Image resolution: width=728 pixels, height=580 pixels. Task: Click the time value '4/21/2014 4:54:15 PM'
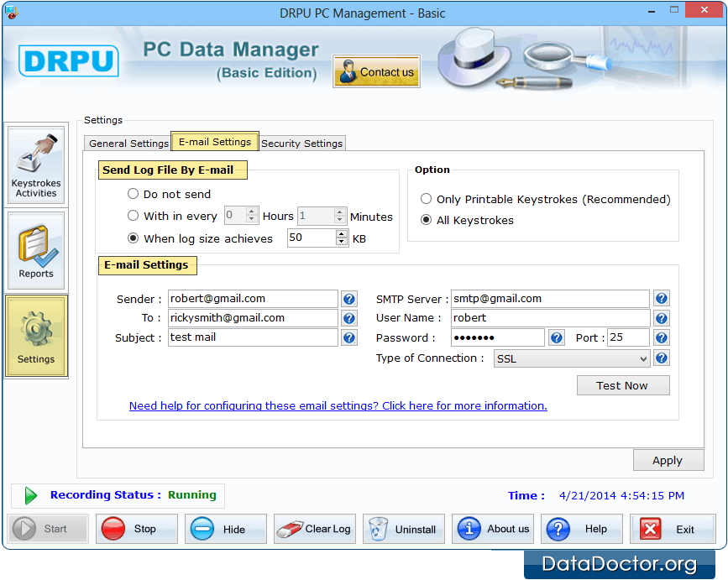621,495
